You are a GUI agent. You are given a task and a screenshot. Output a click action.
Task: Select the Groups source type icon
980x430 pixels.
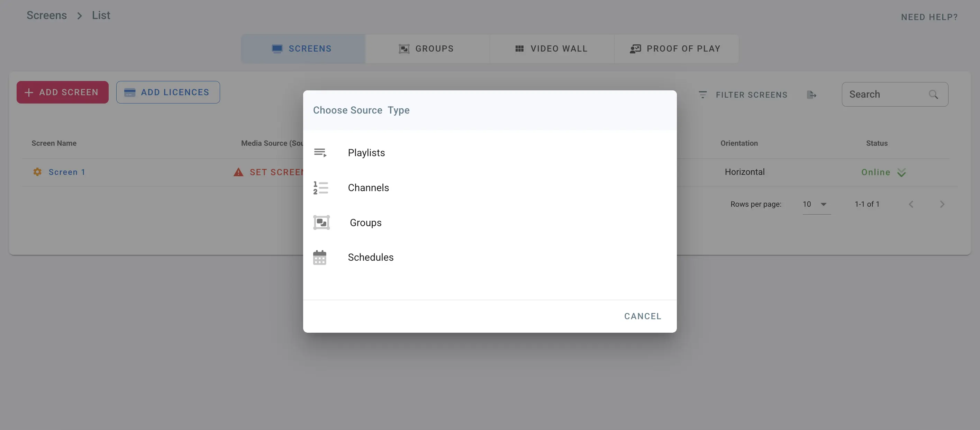tap(321, 222)
